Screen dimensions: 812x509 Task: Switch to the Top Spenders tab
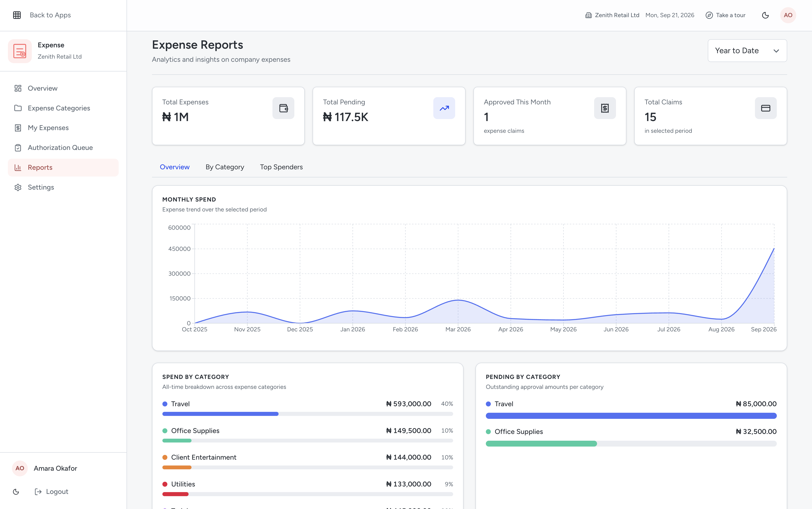281,167
